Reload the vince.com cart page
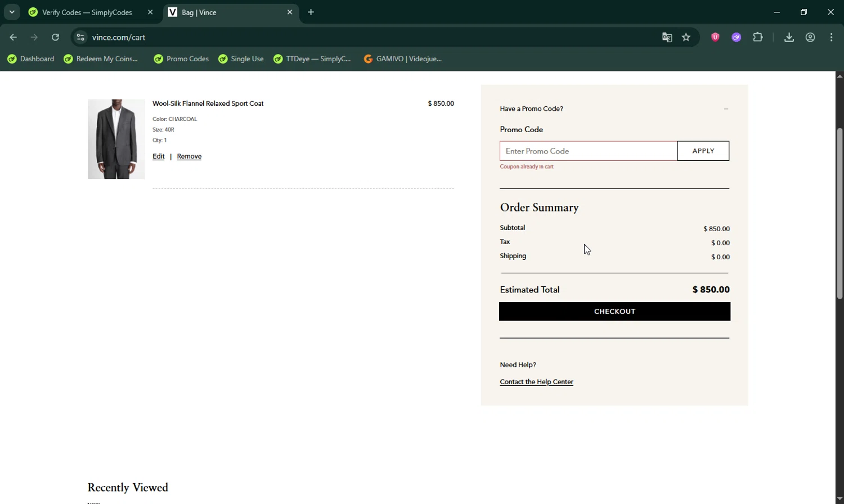The width and height of the screenshot is (844, 504). [55, 38]
